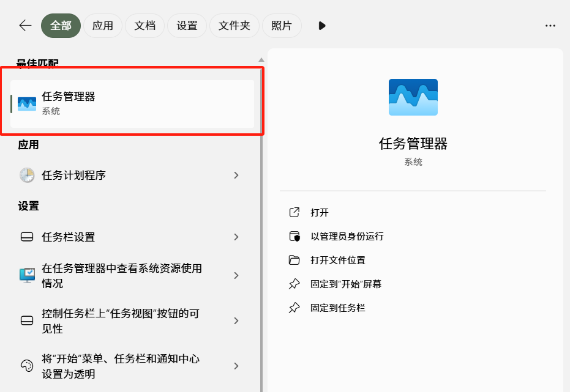570x392 pixels.
Task: Switch to the 应用 filter tab
Action: tap(103, 26)
